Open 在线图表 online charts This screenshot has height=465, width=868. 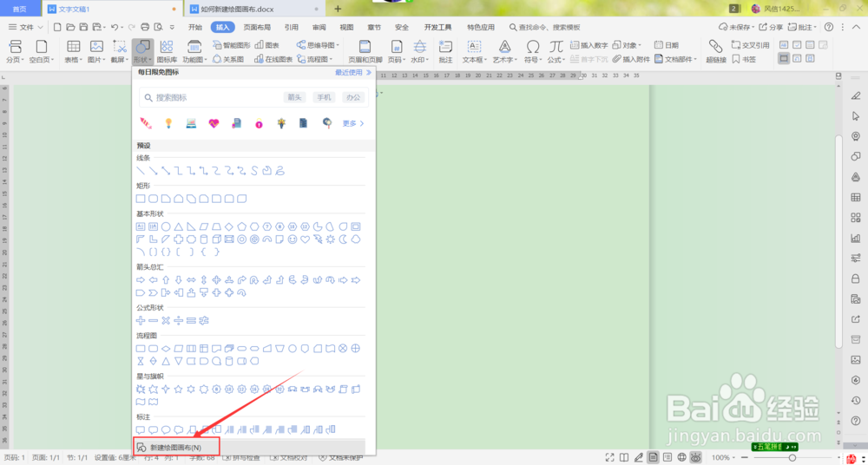tap(273, 59)
